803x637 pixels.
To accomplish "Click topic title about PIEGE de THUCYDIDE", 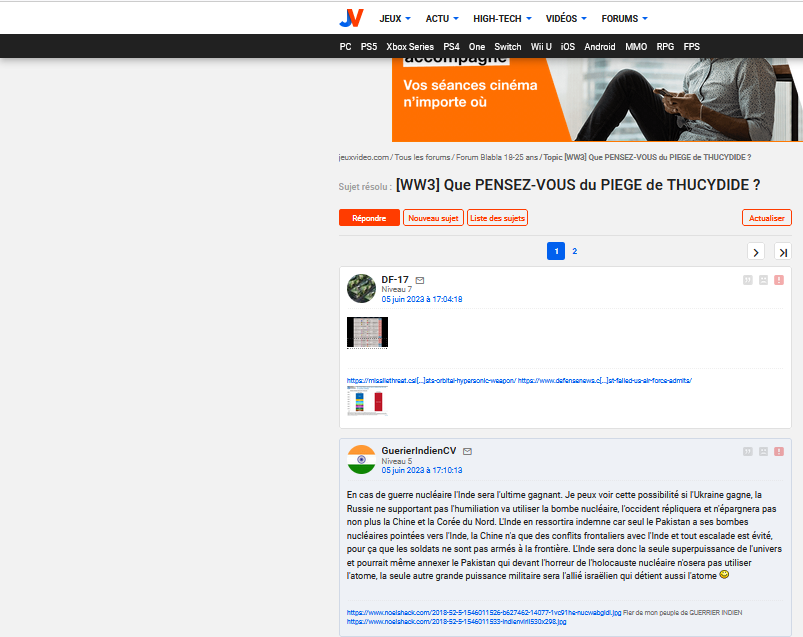I will [578, 185].
